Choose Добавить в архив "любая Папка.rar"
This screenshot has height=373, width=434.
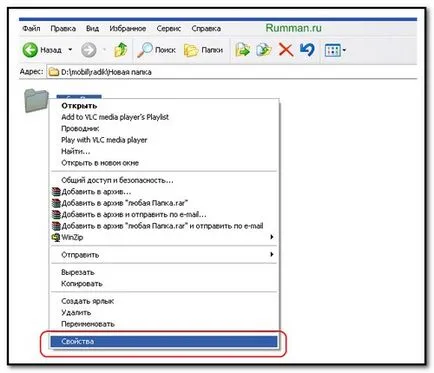point(164,203)
